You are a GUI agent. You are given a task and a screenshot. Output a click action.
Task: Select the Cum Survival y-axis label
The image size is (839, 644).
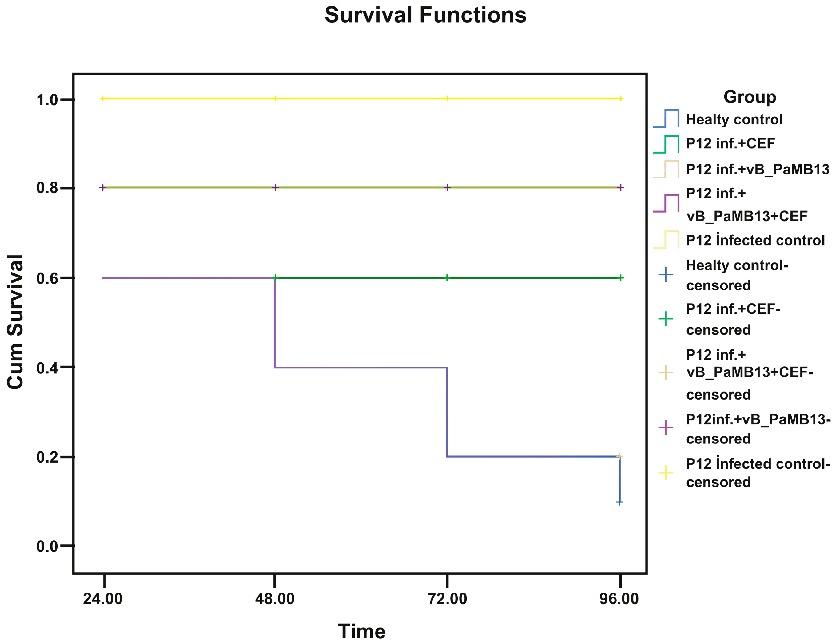tap(15, 322)
